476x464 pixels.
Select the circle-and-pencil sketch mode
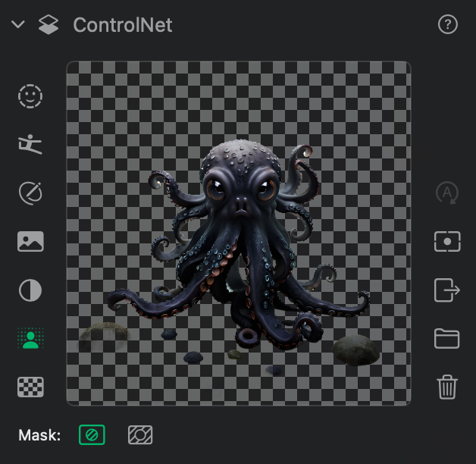tap(30, 193)
